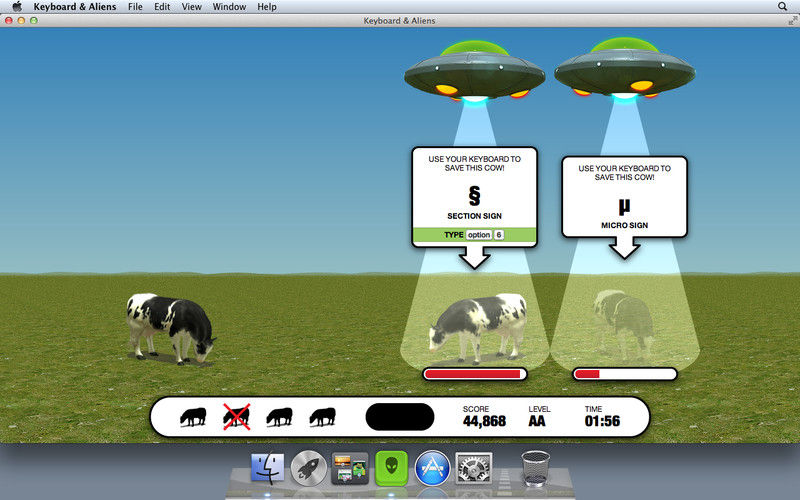Click the MICRO SIGN label
Image resolution: width=800 pixels, height=500 pixels.
[x=624, y=225]
